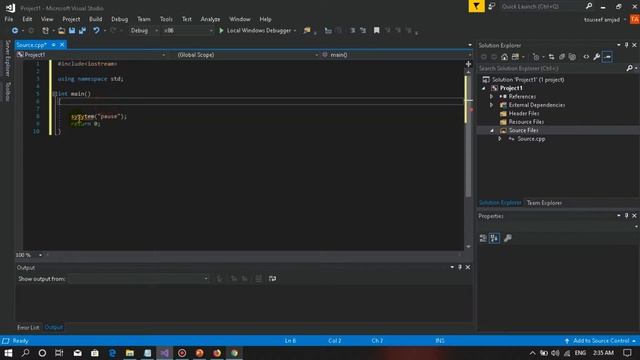Click the touseef amjad account name
This screenshot has height=360, width=640.
602,20
